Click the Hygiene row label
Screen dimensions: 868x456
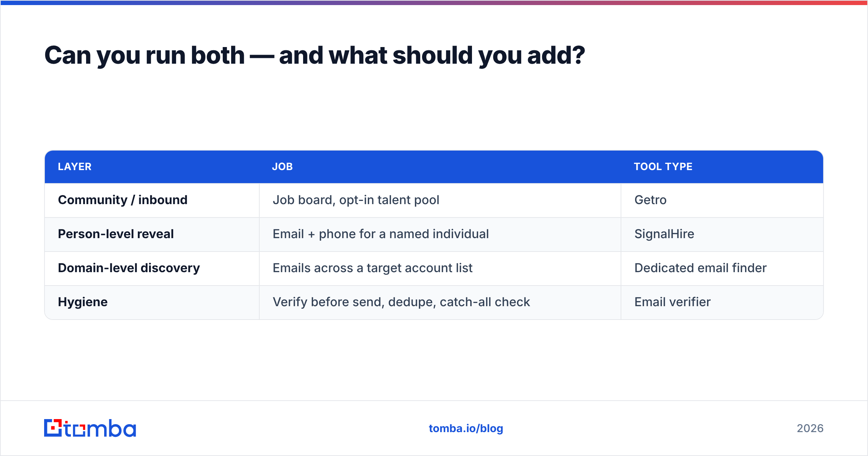(x=83, y=302)
